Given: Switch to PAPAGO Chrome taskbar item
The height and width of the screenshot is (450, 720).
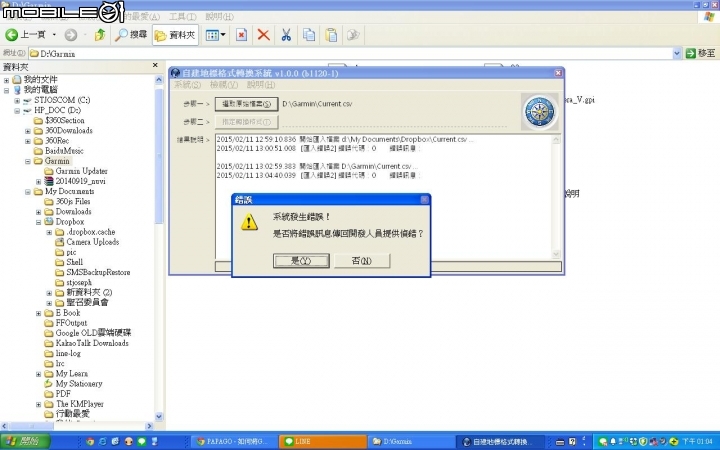Looking at the screenshot, I should tap(234, 442).
